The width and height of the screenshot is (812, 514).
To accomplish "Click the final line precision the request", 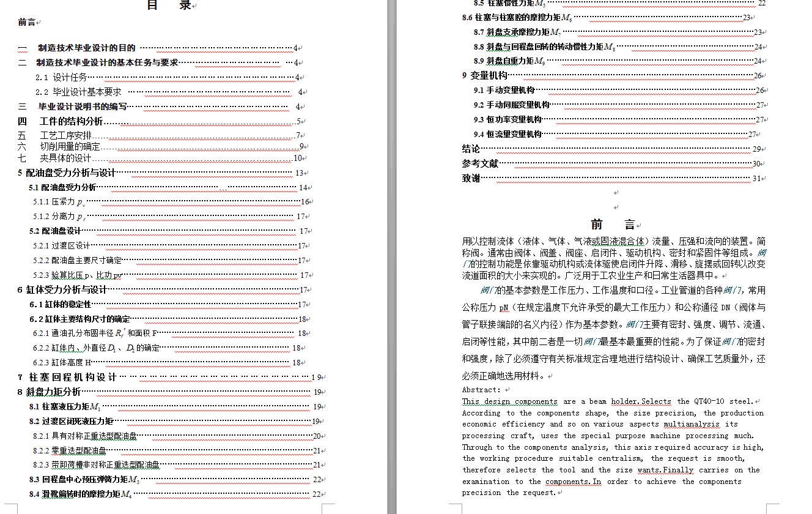I will [x=510, y=493].
